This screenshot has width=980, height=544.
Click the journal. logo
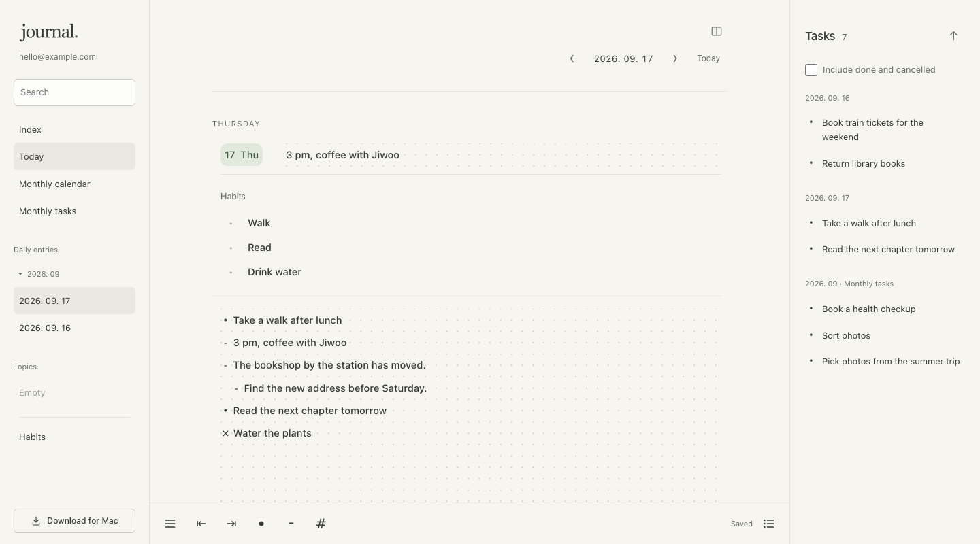pyautogui.click(x=48, y=31)
